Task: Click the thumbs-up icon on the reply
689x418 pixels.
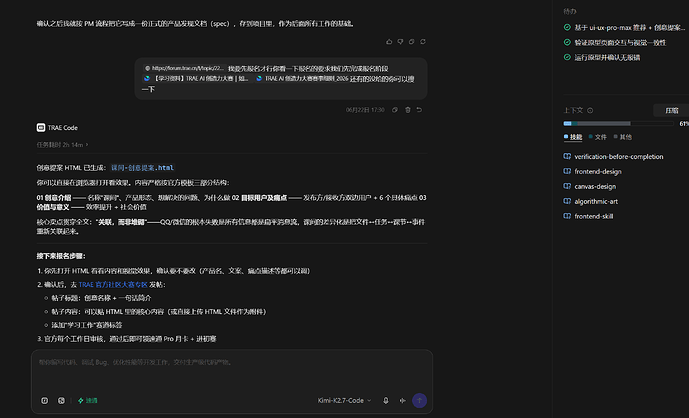Action: point(389,42)
